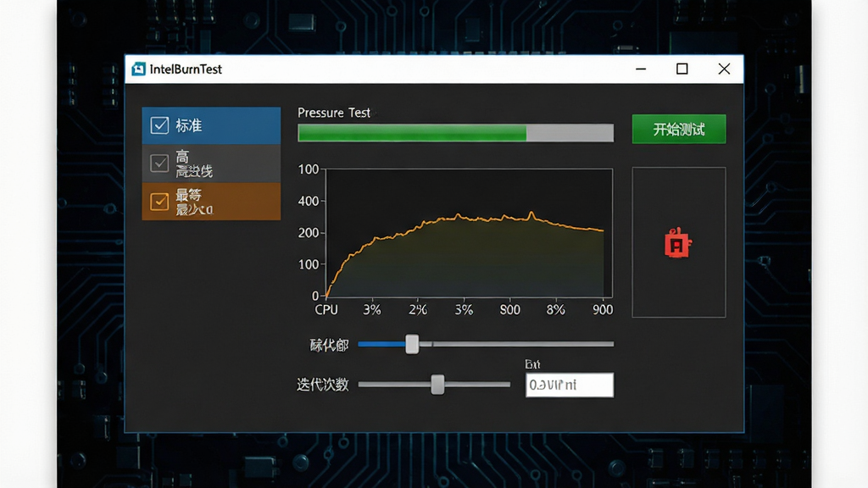Click the "2%" x-axis value
The width and height of the screenshot is (868, 488).
[418, 310]
